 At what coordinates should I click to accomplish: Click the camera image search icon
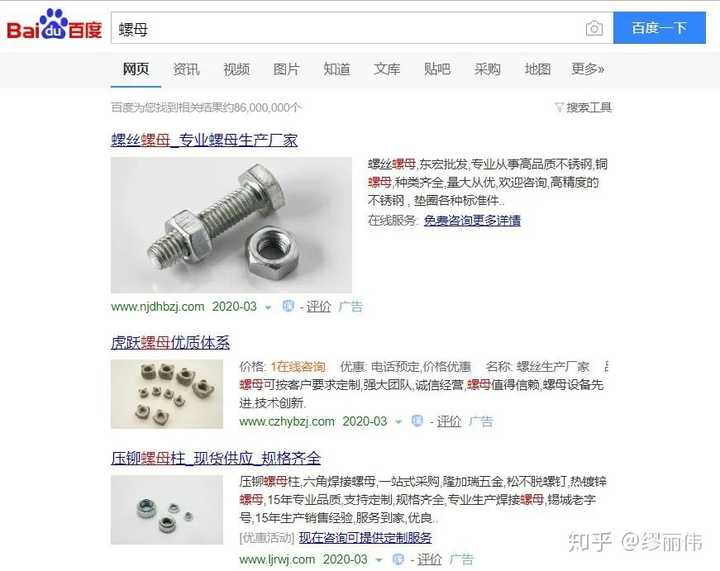pyautogui.click(x=594, y=28)
